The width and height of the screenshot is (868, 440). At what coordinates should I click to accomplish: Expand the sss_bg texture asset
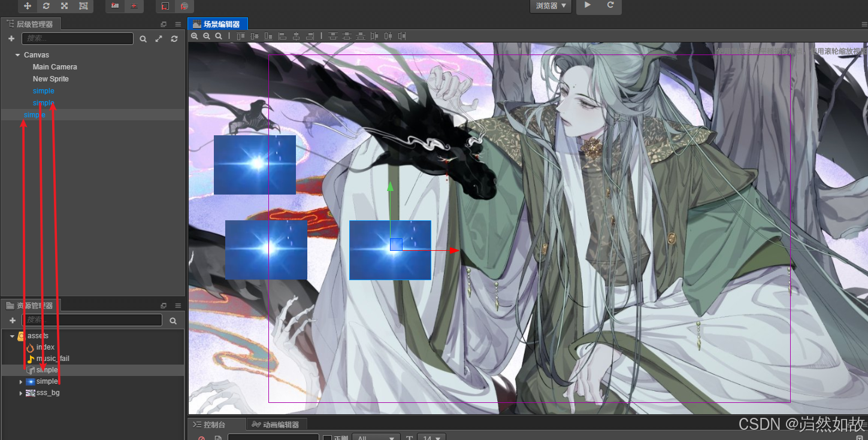[x=21, y=393]
